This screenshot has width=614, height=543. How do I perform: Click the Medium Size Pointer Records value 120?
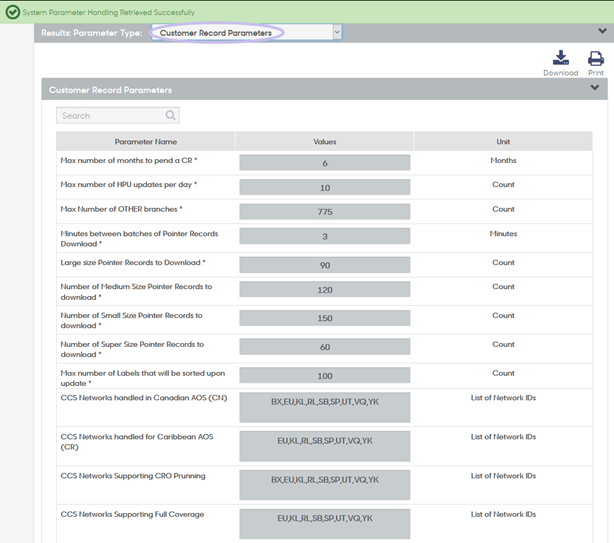325,289
